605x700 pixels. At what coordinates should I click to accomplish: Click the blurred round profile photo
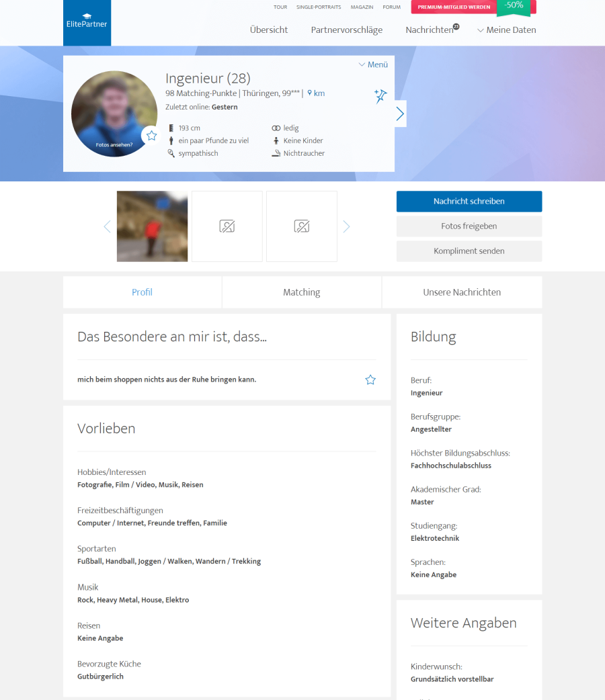[x=114, y=114]
